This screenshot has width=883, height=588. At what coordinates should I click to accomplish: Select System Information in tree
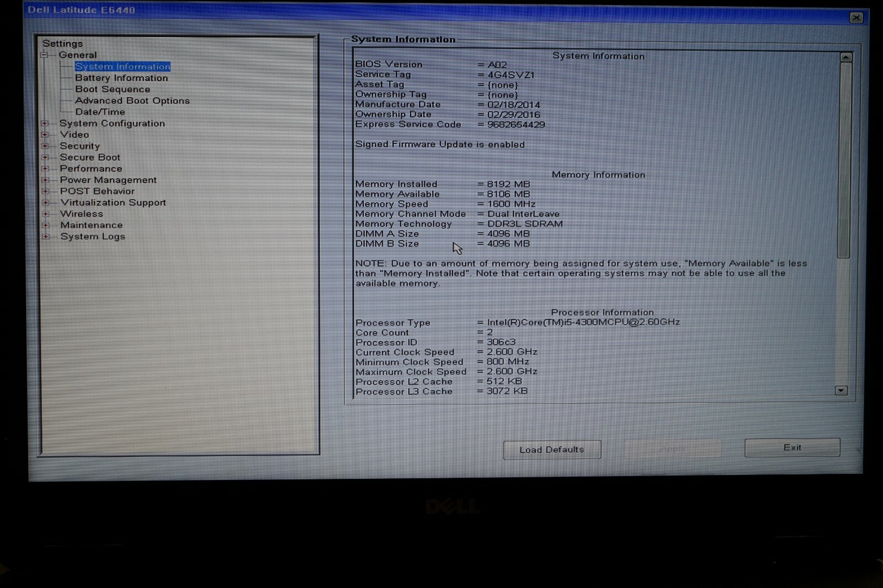click(x=123, y=67)
